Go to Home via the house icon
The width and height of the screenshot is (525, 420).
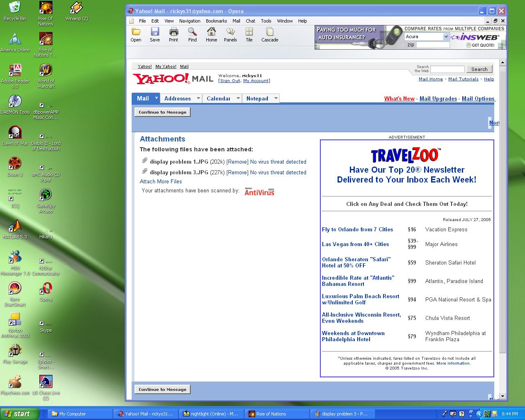coord(211,34)
